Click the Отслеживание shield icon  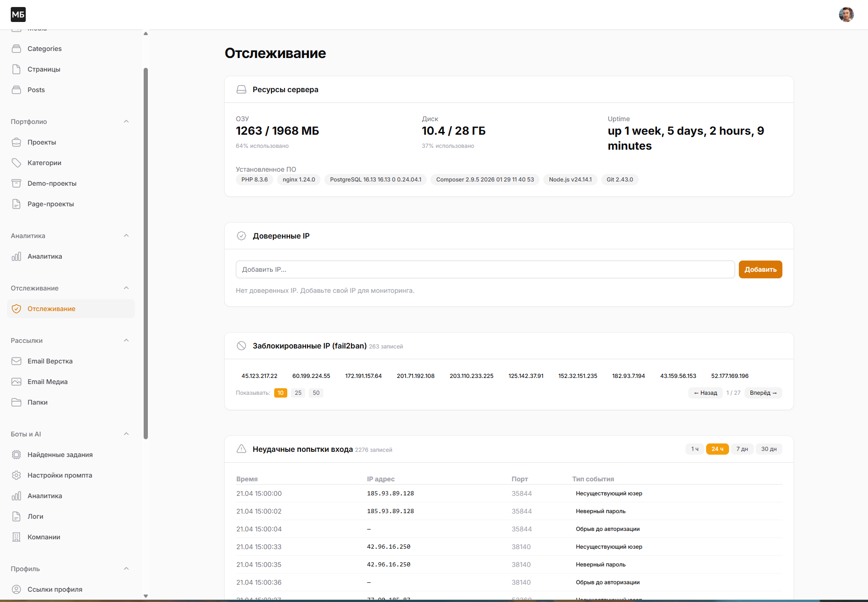pyautogui.click(x=16, y=309)
